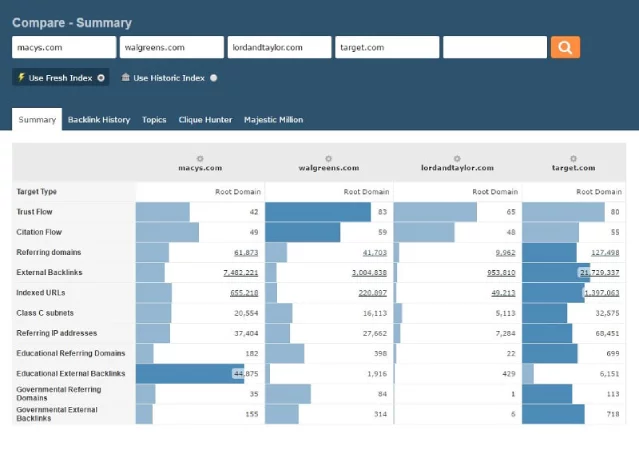This screenshot has height=454, width=639.
Task: Click the Class C subnets row label
Action: 45,313
